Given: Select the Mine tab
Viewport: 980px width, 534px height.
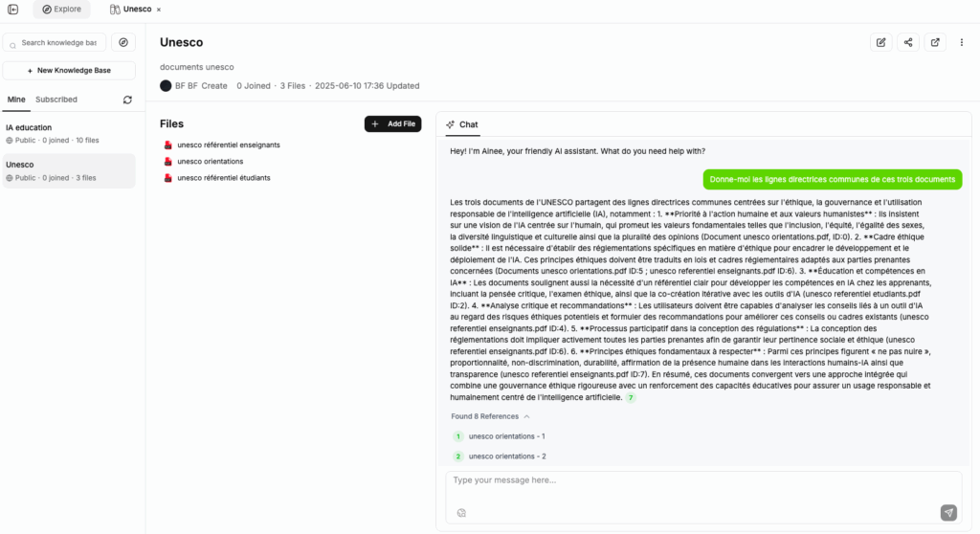Looking at the screenshot, I should coord(15,100).
